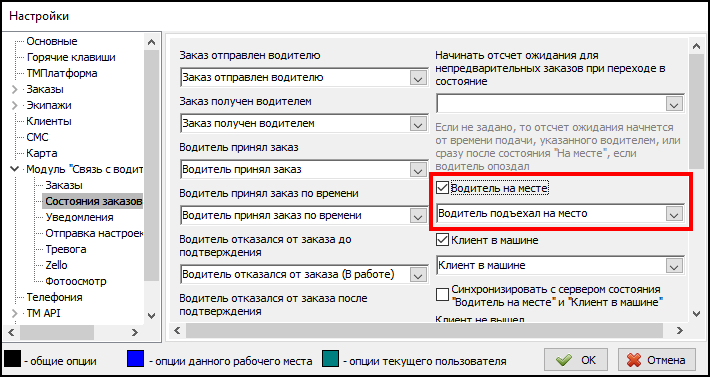Select Отправка настроек tree item
Viewport: 710px width, 377px height.
94,234
